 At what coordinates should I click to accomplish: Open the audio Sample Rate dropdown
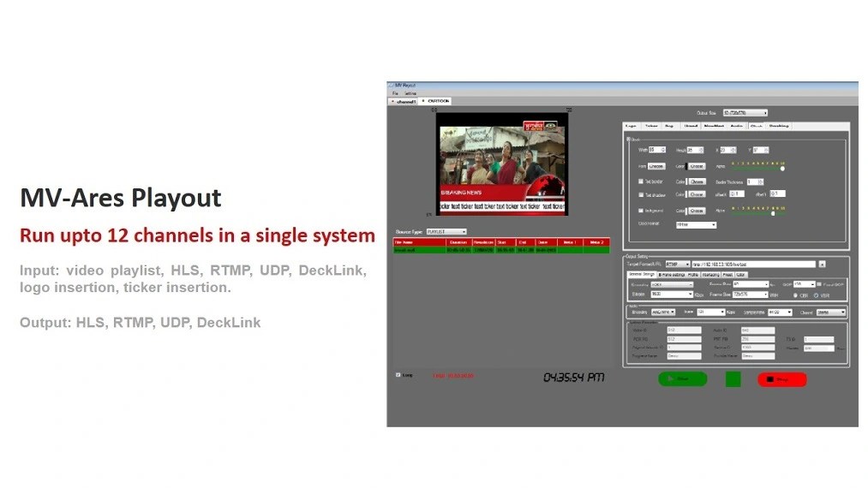tap(780, 312)
